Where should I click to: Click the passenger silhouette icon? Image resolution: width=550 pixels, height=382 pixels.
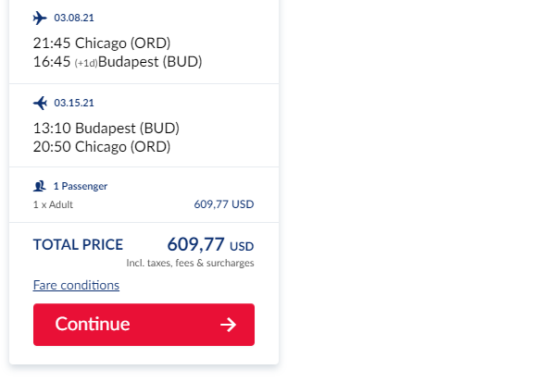(39, 186)
